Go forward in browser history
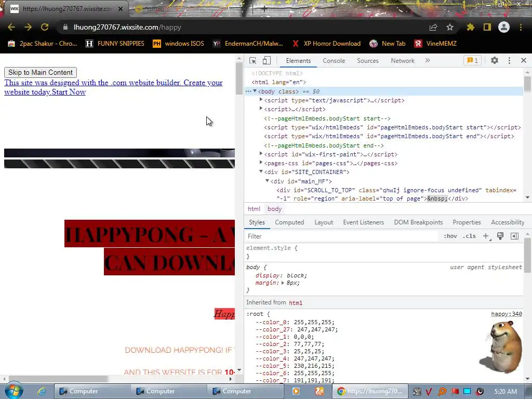532x399 pixels. pos(28,27)
